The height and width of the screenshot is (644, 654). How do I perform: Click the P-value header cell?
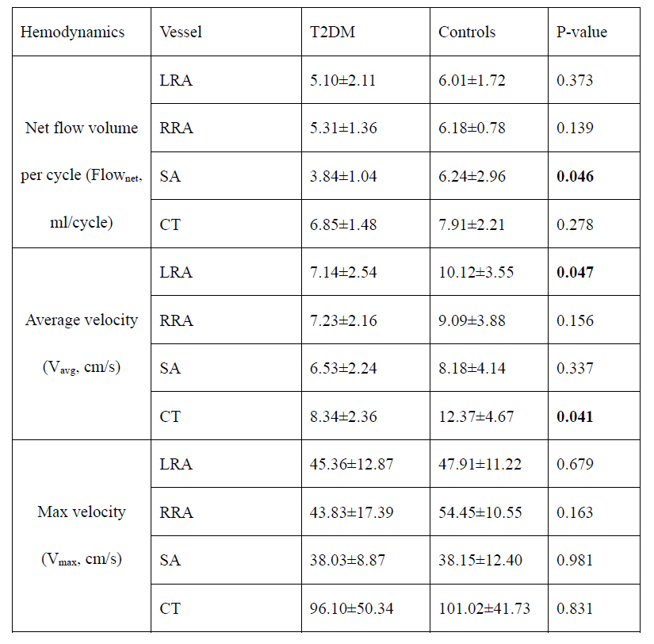(x=581, y=33)
